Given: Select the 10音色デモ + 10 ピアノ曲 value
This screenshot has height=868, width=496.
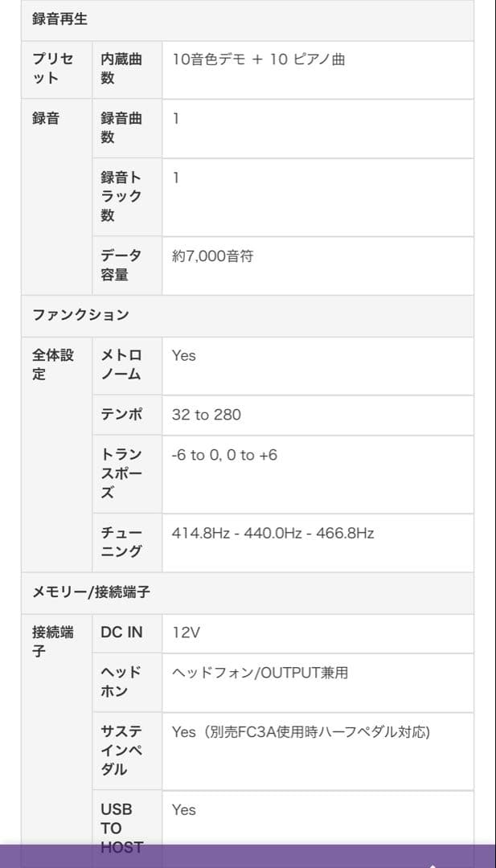Looking at the screenshot, I should click(259, 59).
